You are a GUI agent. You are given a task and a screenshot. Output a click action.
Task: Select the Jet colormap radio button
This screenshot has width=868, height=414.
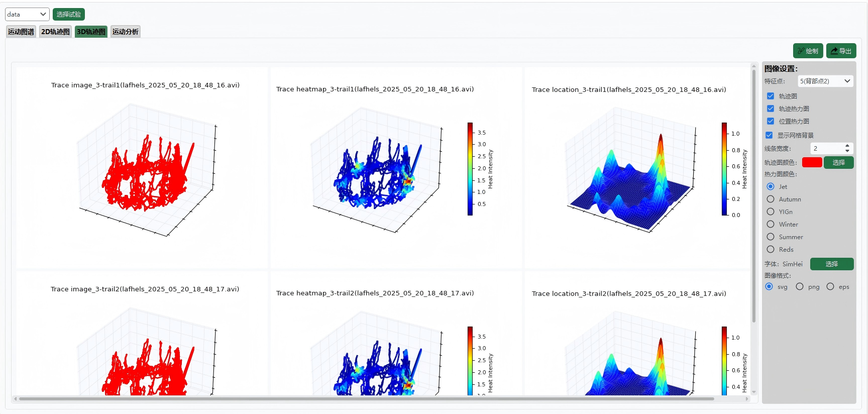[x=771, y=186]
